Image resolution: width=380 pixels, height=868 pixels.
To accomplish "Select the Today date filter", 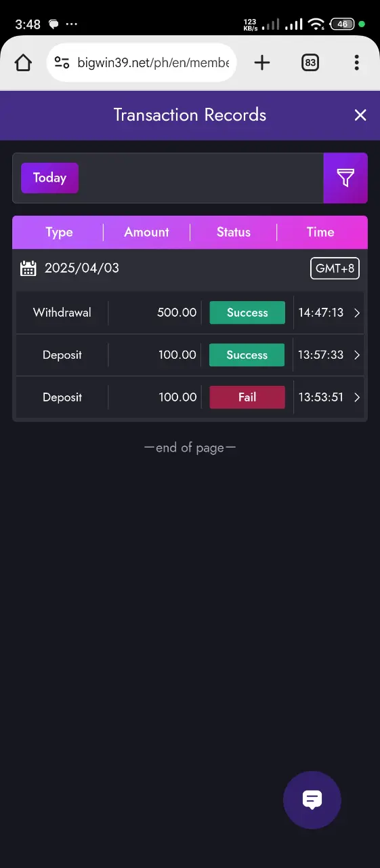I will (x=49, y=178).
